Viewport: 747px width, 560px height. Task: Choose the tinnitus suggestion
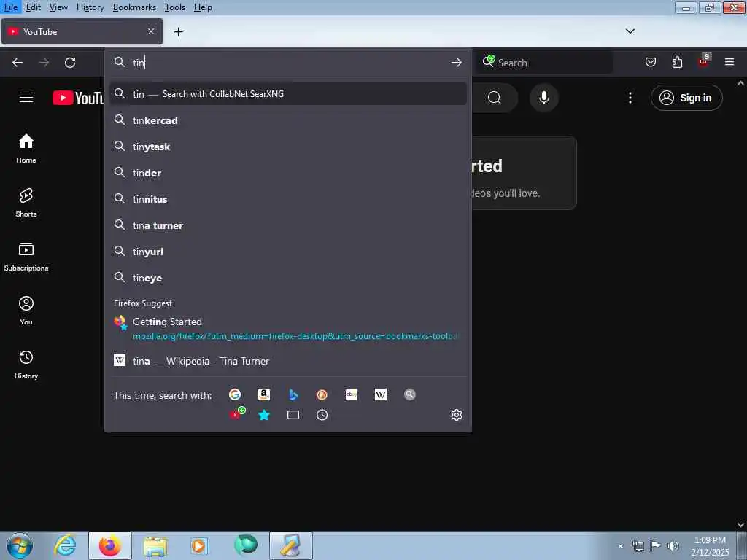pos(288,198)
